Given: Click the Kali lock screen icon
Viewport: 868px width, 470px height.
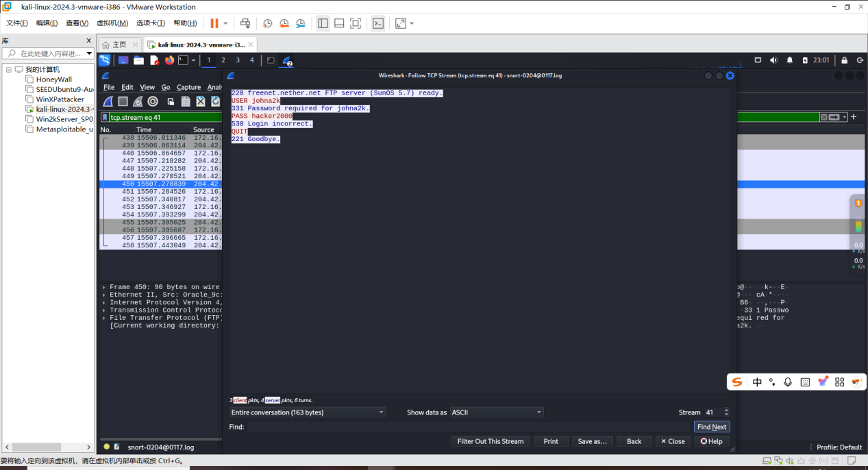Looking at the screenshot, I should coord(844,60).
